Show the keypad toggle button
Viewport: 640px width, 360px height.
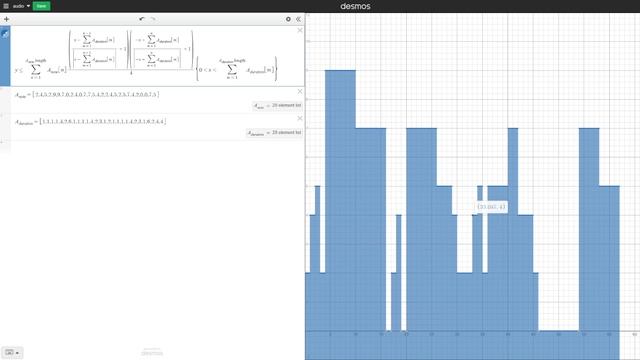pyautogui.click(x=12, y=353)
